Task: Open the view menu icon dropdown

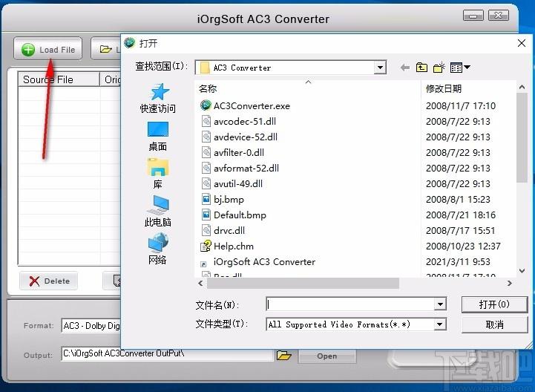Action: coord(460,68)
